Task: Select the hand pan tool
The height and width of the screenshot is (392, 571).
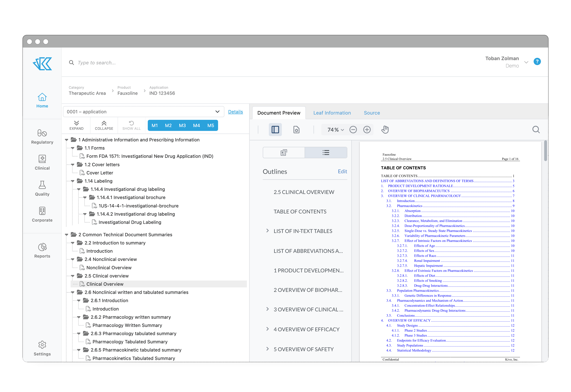Action: point(385,130)
